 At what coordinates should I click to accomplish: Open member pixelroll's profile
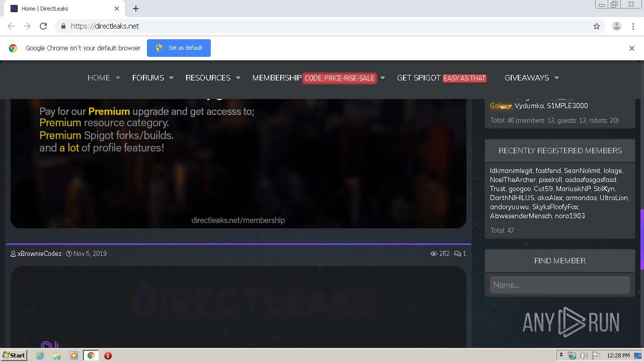pyautogui.click(x=550, y=180)
